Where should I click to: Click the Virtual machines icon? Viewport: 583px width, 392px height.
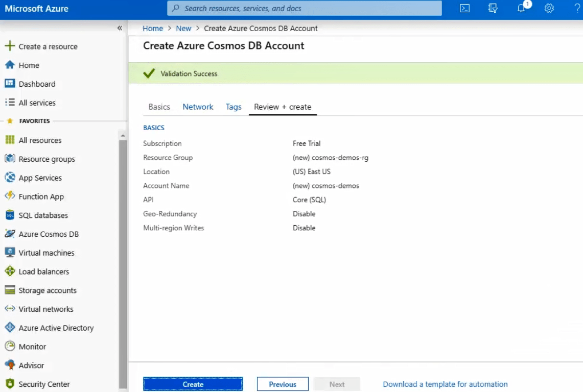(10, 253)
